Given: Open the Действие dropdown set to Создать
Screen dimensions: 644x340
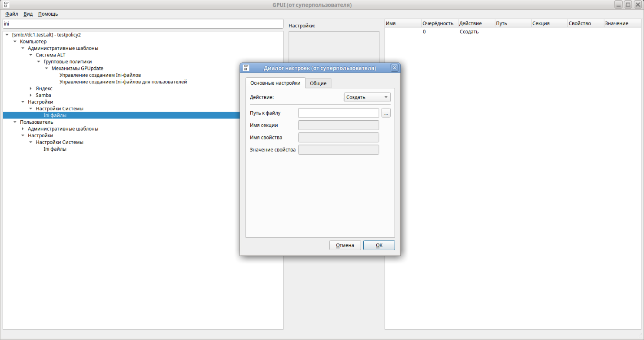Looking at the screenshot, I should pos(367,97).
